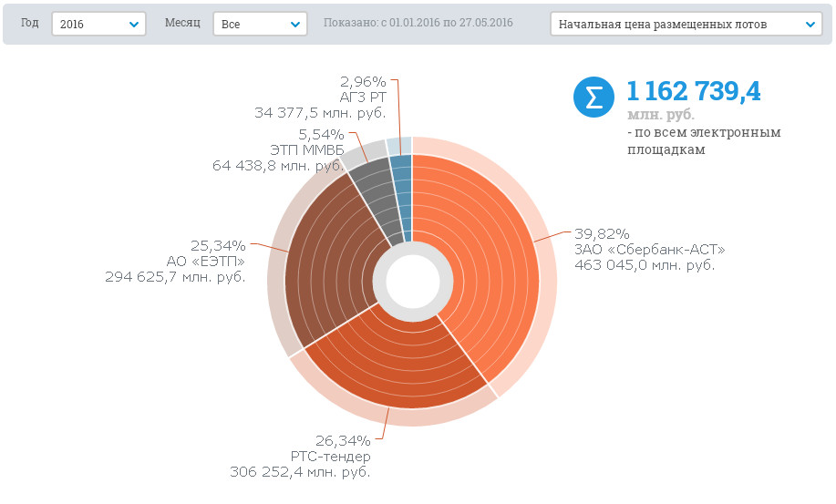Click the 463 045,0 млн. руб. value
This screenshot has height=504, width=836.
tap(644, 265)
